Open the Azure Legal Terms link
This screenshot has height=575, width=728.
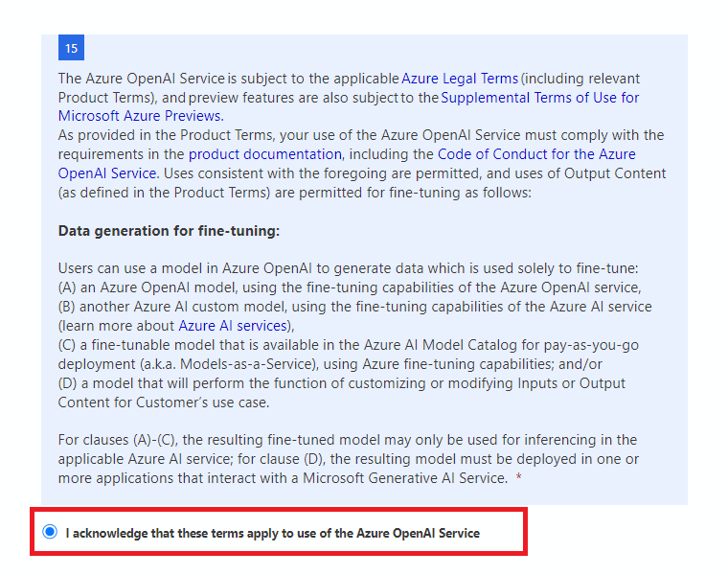tap(460, 79)
